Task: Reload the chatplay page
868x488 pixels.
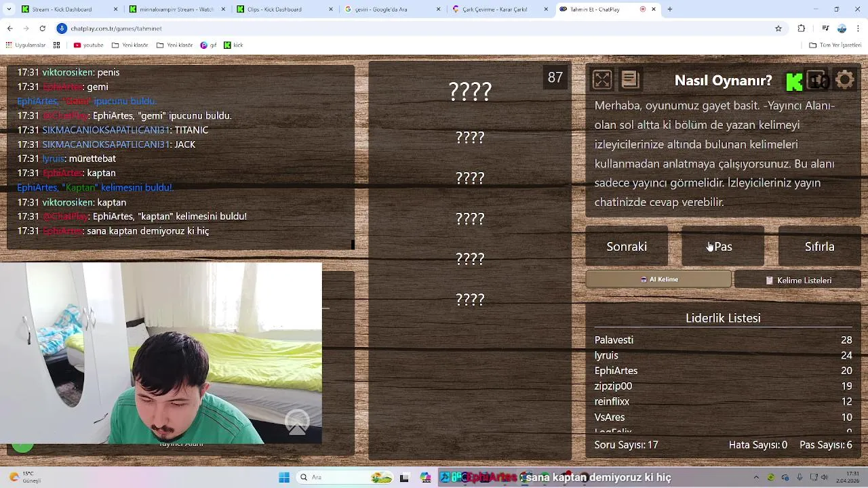Action: 42,28
